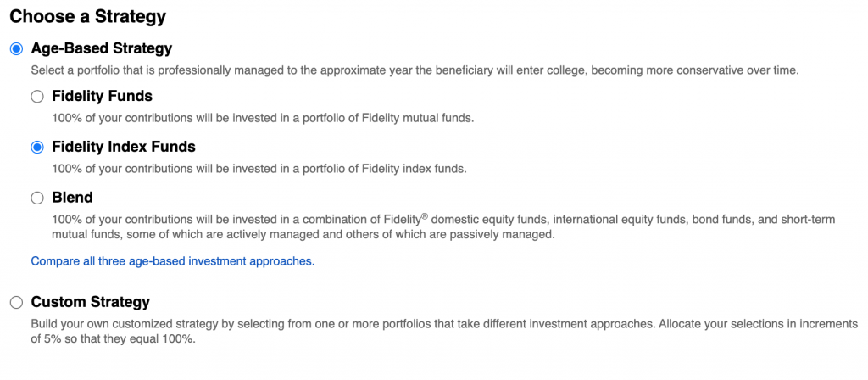Screen dimensions: 868x380
Task: Select the Age-Based Strategy radio button
Action: tap(16, 48)
